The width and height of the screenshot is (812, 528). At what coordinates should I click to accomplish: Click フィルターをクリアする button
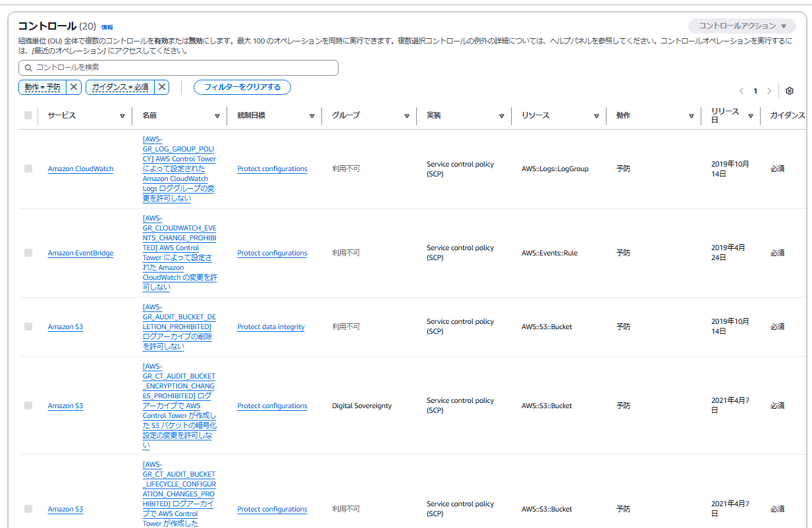tap(242, 87)
